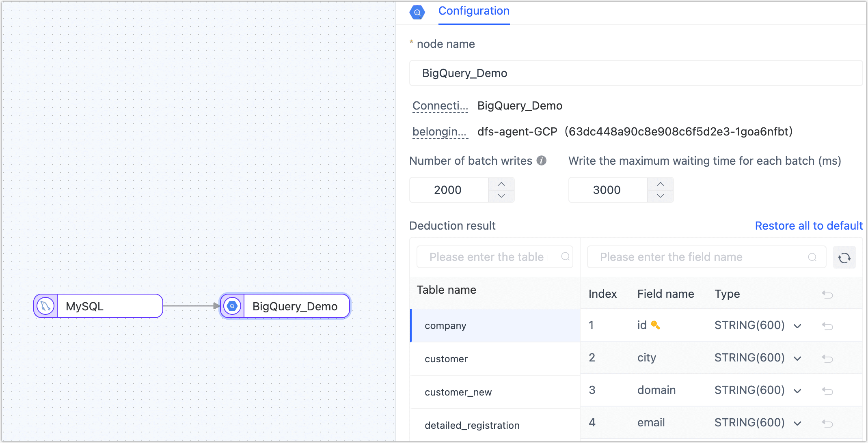Click the revert icon for the city row

click(828, 359)
